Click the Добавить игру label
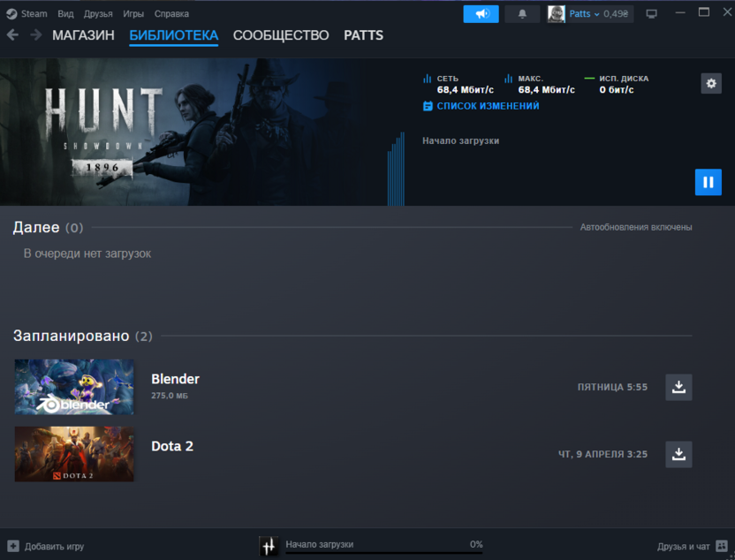The height and width of the screenshot is (560, 735). click(x=55, y=547)
